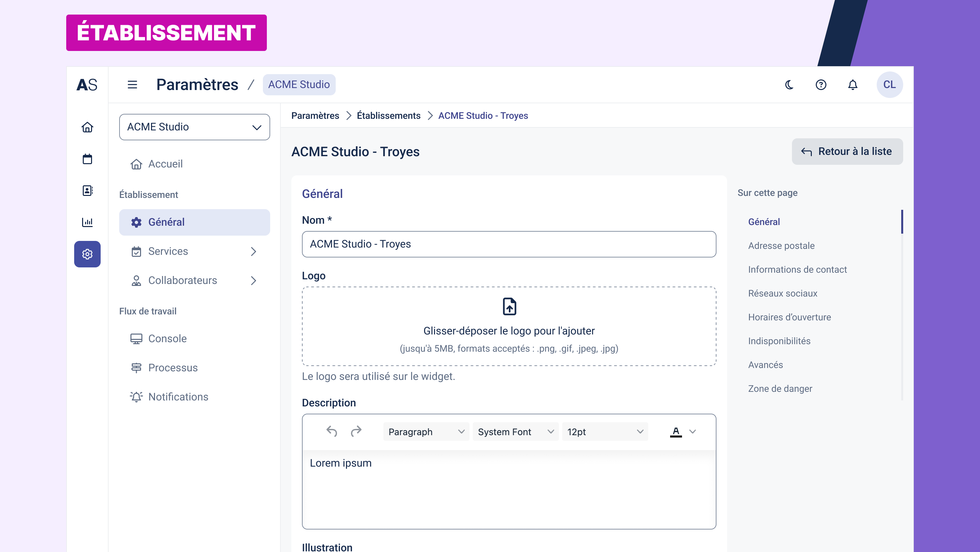The height and width of the screenshot is (552, 980).
Task: Apply text color with the underlined A
Action: (676, 432)
